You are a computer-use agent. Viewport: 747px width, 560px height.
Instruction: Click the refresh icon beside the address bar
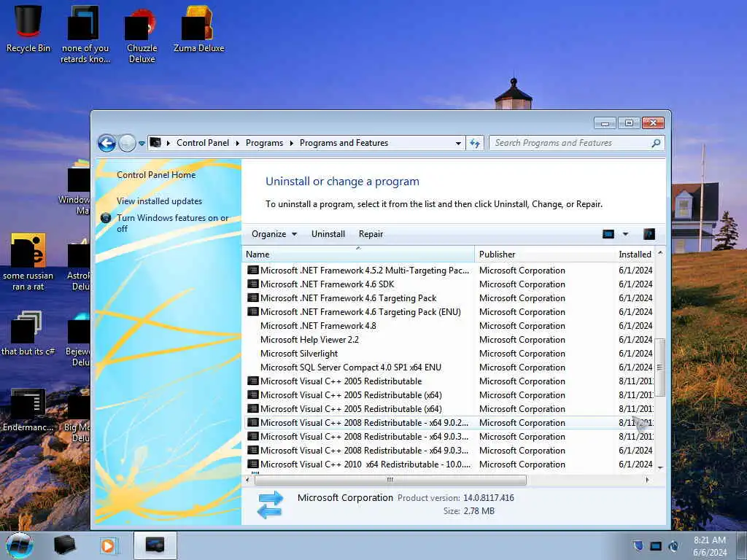(475, 143)
